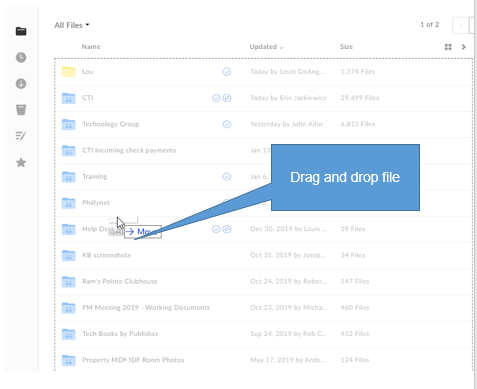Click the FM Meeting 2019 folder icon

(69, 308)
